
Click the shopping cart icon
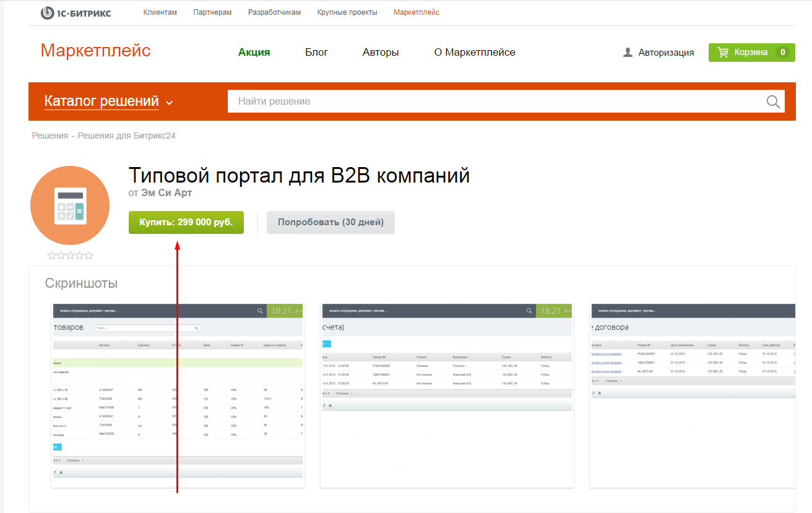click(722, 53)
